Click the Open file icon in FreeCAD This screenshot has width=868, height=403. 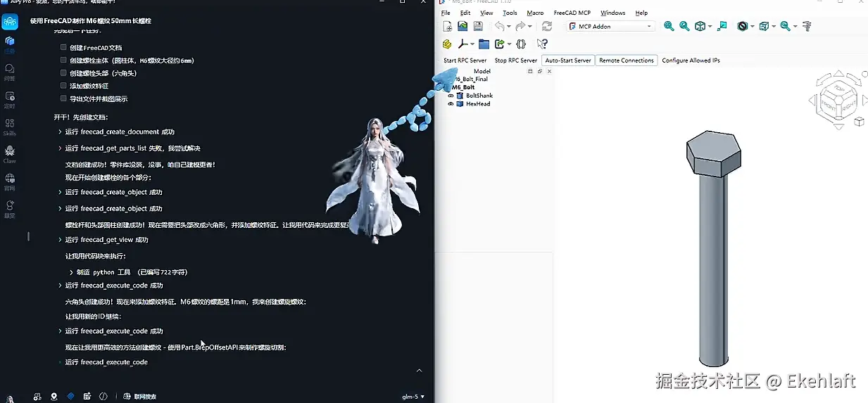coord(463,26)
